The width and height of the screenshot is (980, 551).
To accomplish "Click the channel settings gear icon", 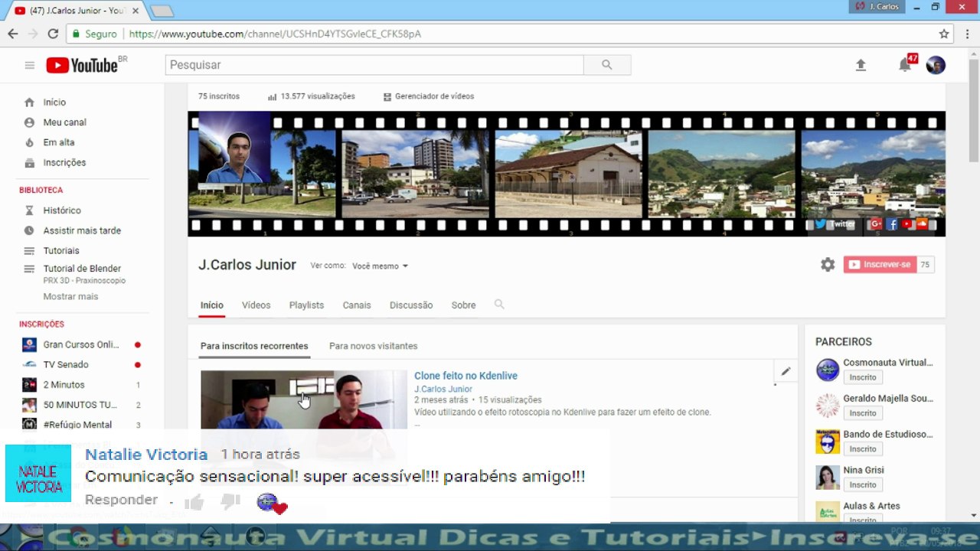I will [x=828, y=265].
